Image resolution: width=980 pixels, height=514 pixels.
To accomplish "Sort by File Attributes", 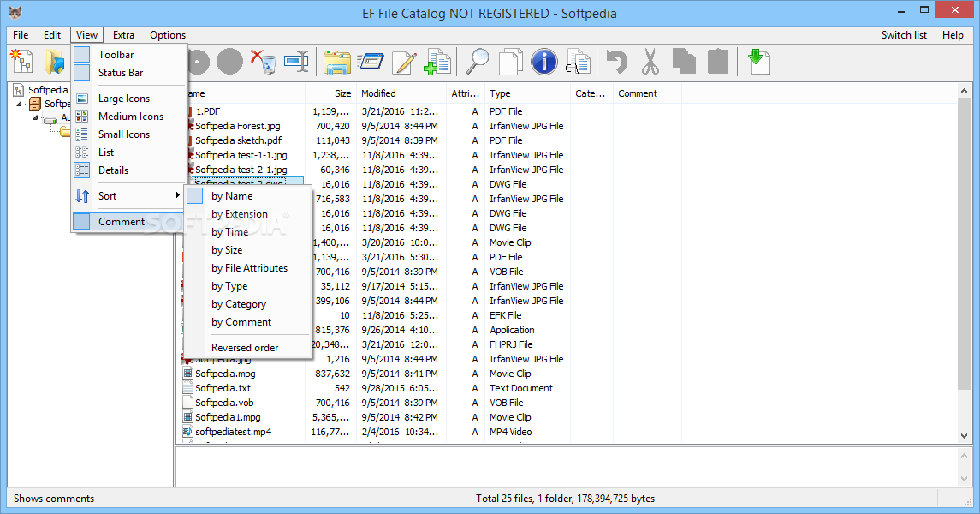I will coord(247,268).
